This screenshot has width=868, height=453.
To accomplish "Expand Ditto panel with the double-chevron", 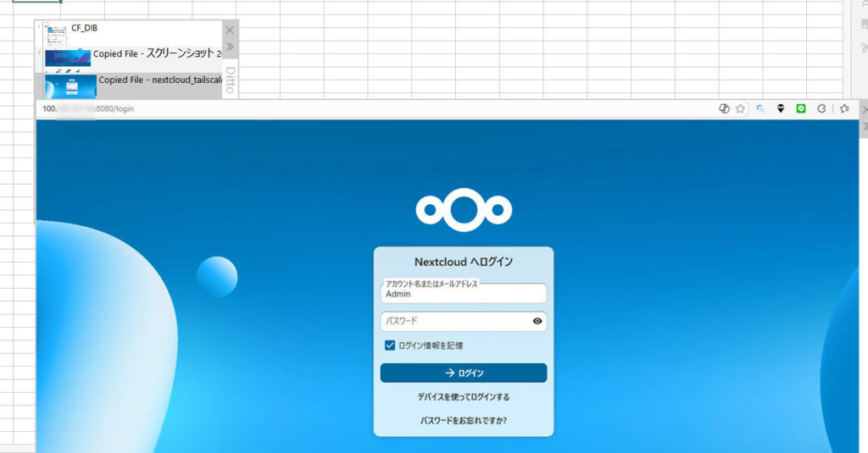I will click(230, 47).
